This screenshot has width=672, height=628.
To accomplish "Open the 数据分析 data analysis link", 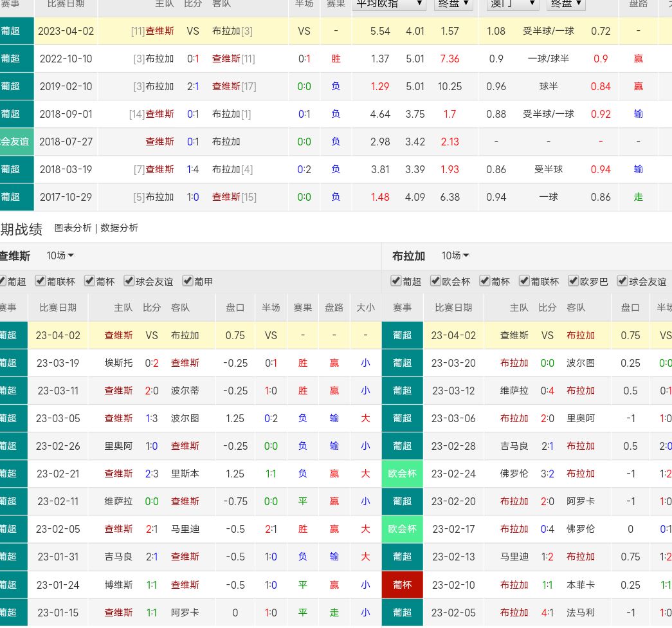I will (119, 228).
